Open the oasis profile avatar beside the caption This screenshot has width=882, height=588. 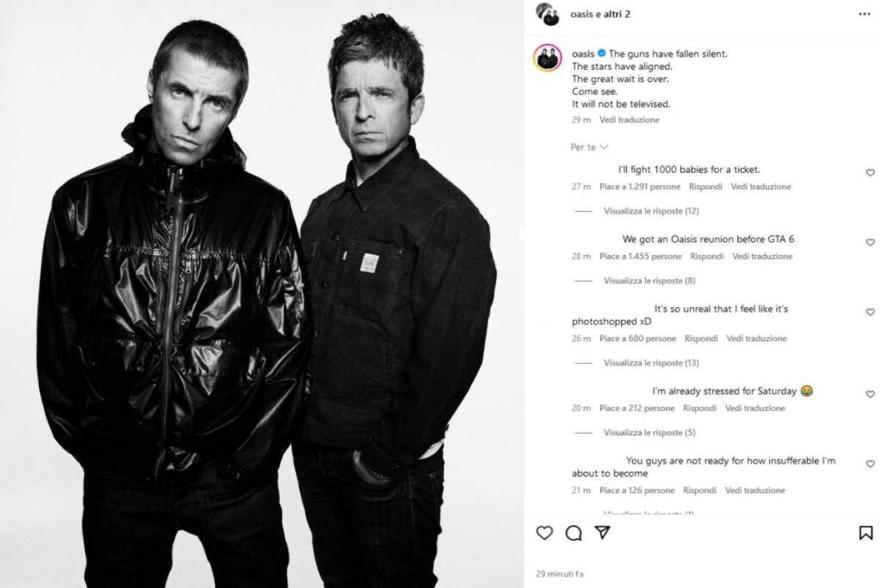[x=547, y=57]
